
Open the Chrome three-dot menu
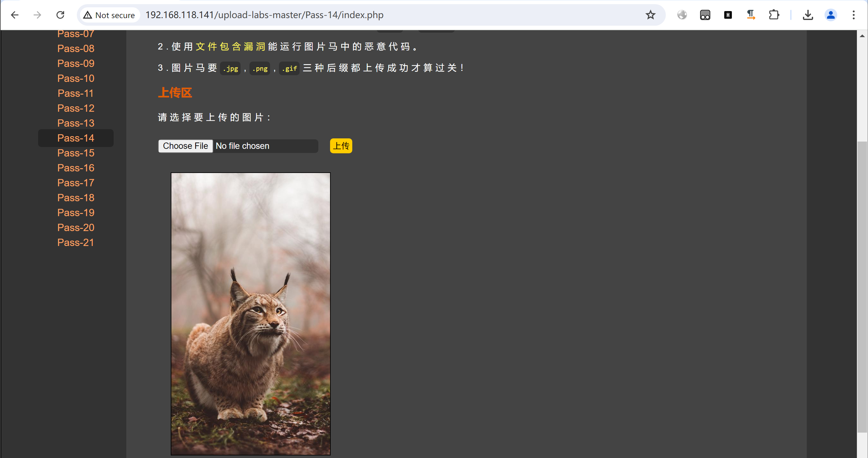(x=853, y=15)
